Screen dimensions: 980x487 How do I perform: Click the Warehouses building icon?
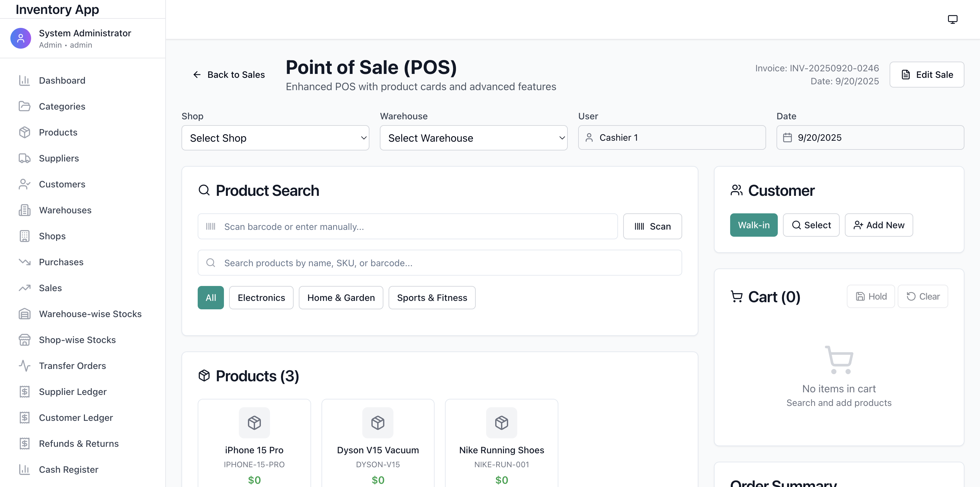(x=24, y=210)
